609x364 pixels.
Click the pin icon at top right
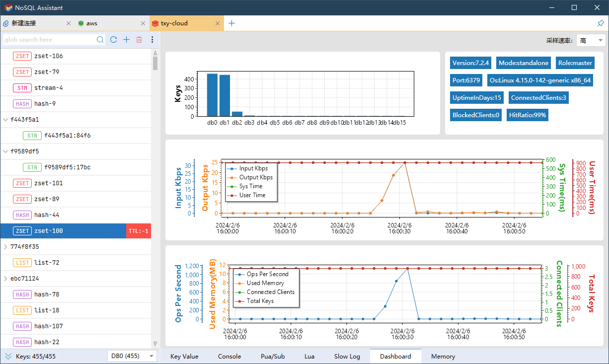click(x=600, y=23)
